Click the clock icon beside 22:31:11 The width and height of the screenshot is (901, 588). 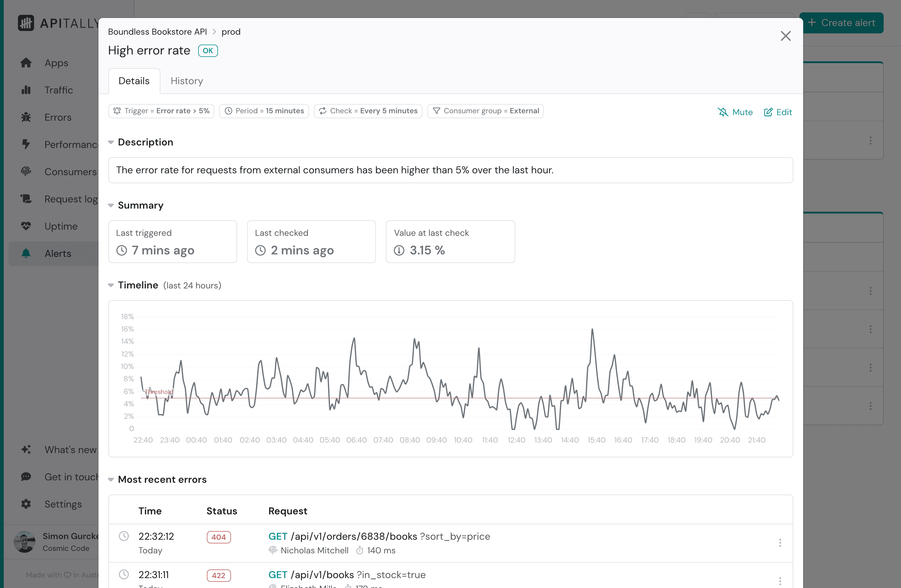coord(124,574)
